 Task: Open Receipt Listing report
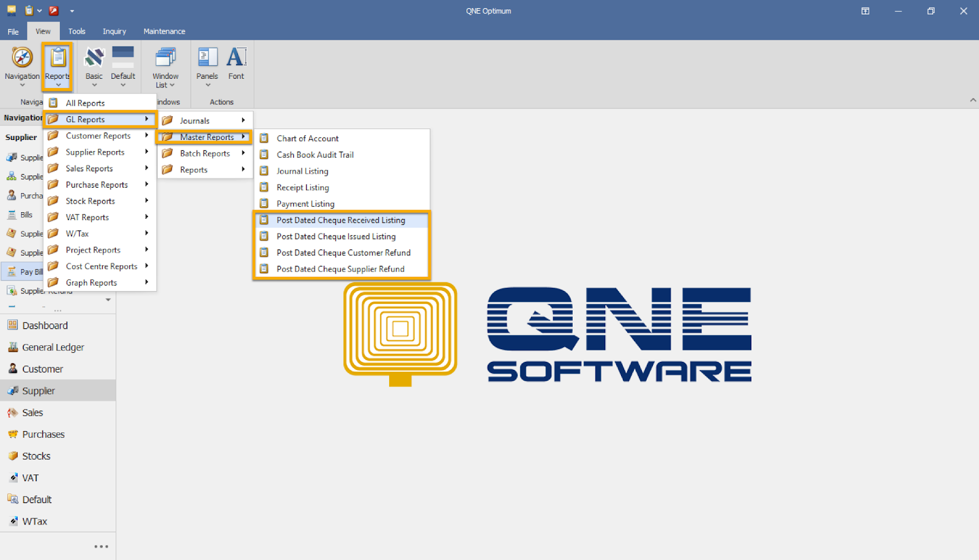tap(342, 188)
